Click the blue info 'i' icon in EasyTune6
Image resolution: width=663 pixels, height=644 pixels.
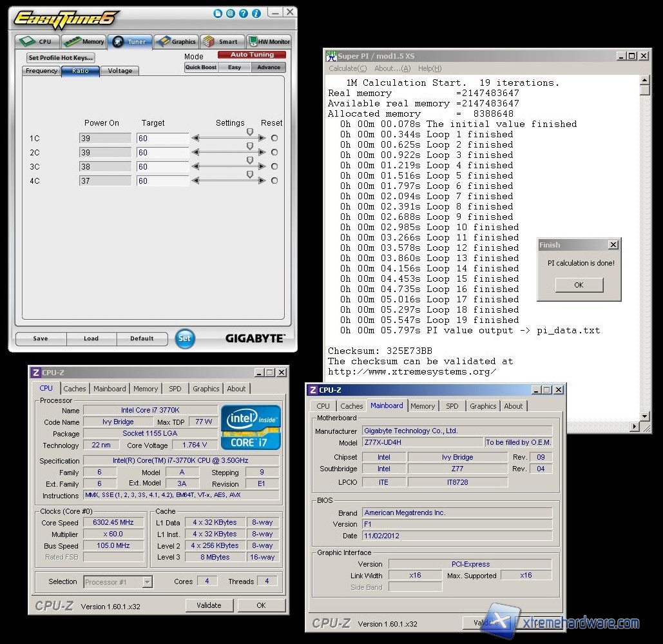256,14
